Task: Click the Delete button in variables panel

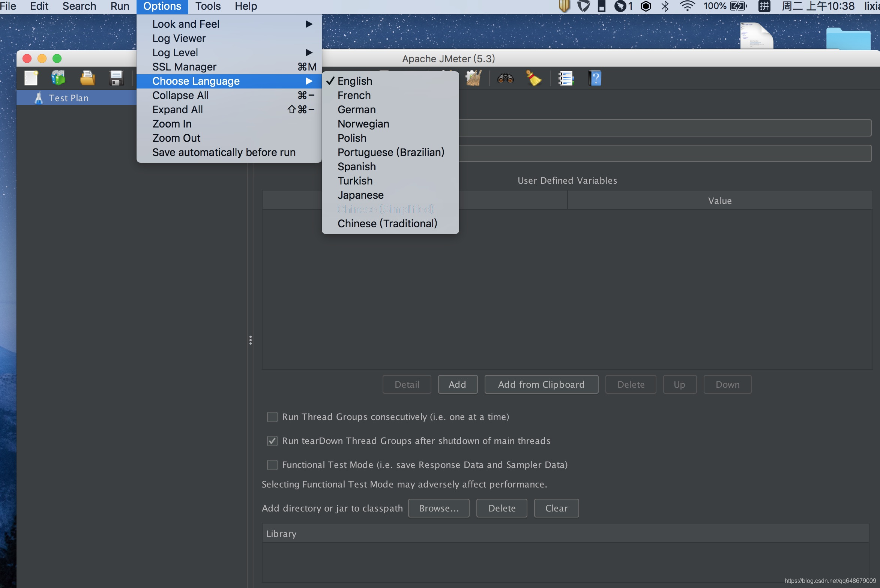Action: click(x=631, y=384)
